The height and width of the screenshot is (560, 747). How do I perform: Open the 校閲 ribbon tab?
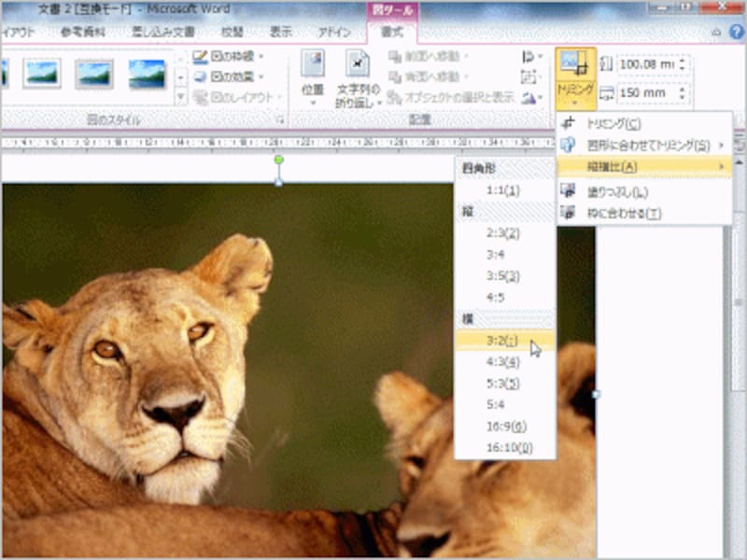(232, 33)
